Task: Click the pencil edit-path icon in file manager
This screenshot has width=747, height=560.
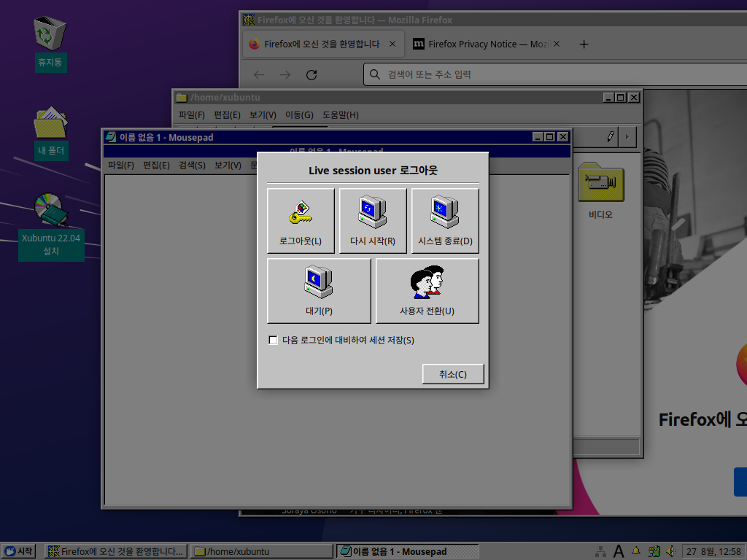Action: click(x=611, y=137)
